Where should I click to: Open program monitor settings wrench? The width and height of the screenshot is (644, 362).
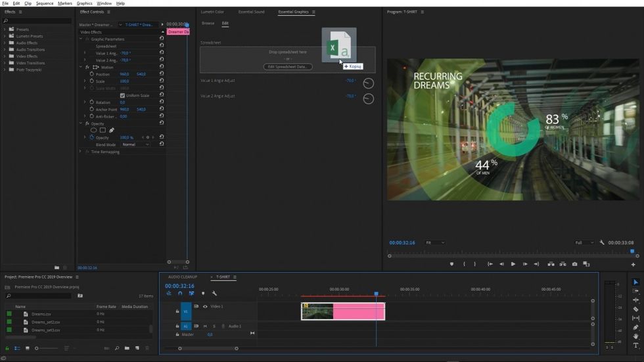click(602, 242)
